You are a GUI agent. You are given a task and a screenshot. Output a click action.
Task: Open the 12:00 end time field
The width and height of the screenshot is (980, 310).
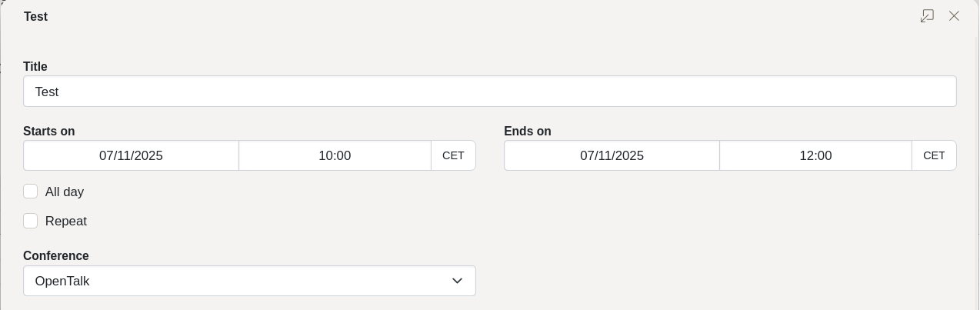(x=815, y=155)
